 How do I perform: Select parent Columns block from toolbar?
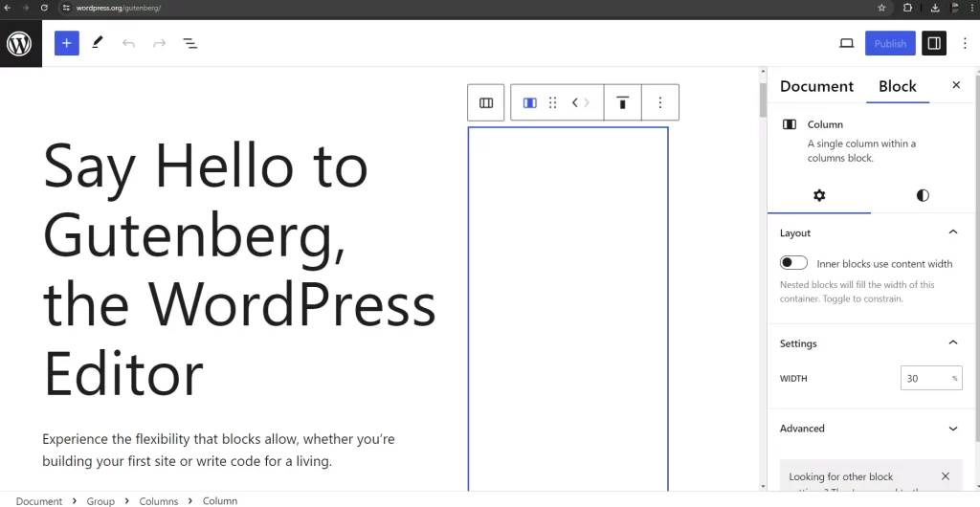[x=485, y=102]
